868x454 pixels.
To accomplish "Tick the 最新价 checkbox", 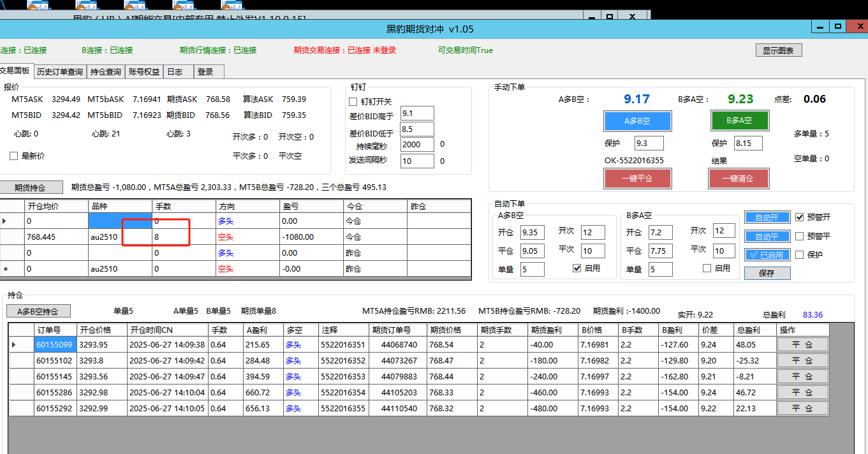I will 14,156.
